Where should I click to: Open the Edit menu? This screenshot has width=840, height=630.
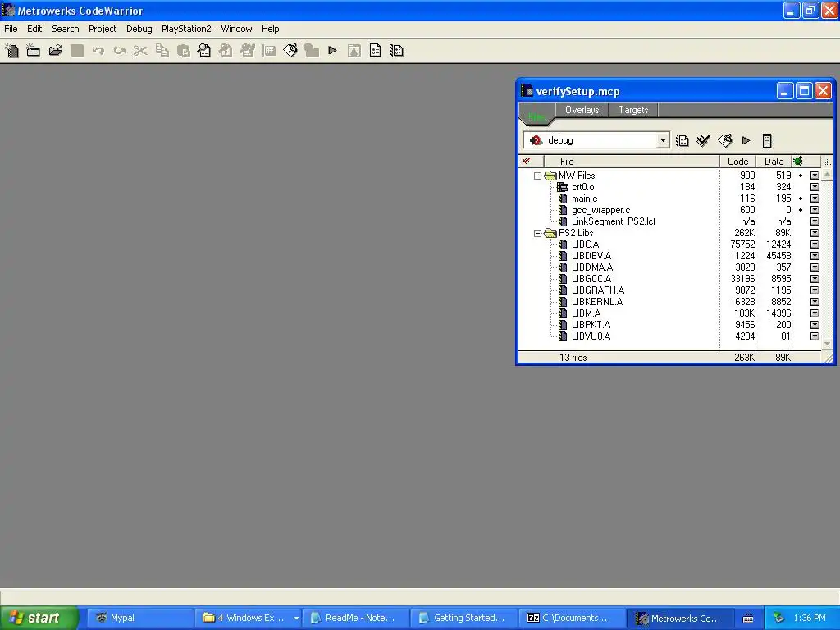pos(34,29)
